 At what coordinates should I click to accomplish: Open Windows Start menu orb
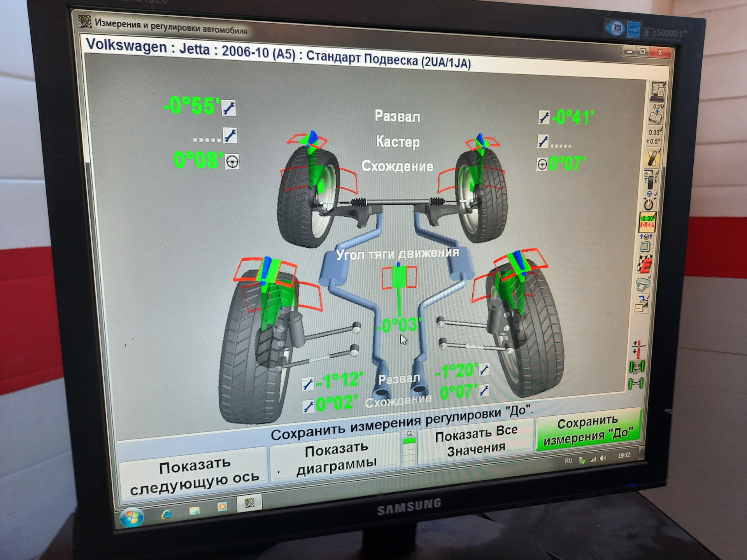pos(132,517)
